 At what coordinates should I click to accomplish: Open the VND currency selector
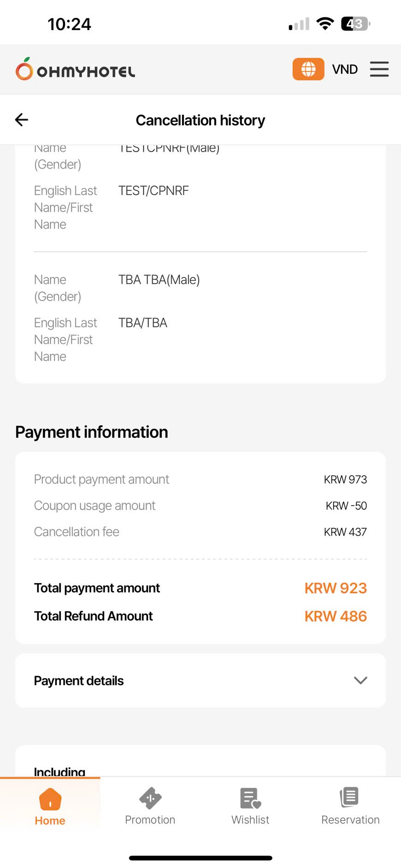click(345, 69)
